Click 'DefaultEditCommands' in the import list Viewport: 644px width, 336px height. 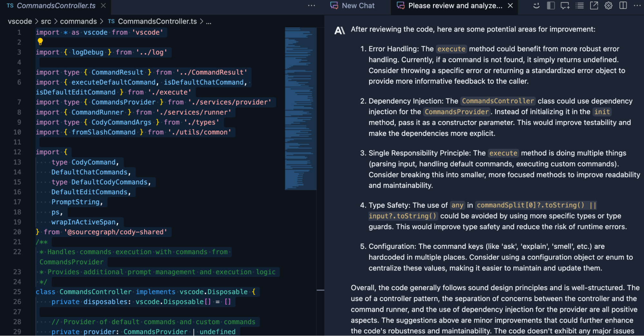click(90, 192)
